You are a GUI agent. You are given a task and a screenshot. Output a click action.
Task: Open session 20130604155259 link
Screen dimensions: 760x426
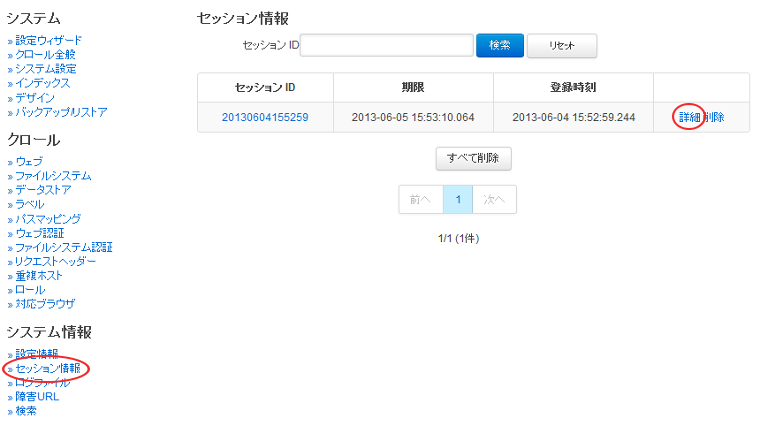coord(265,118)
